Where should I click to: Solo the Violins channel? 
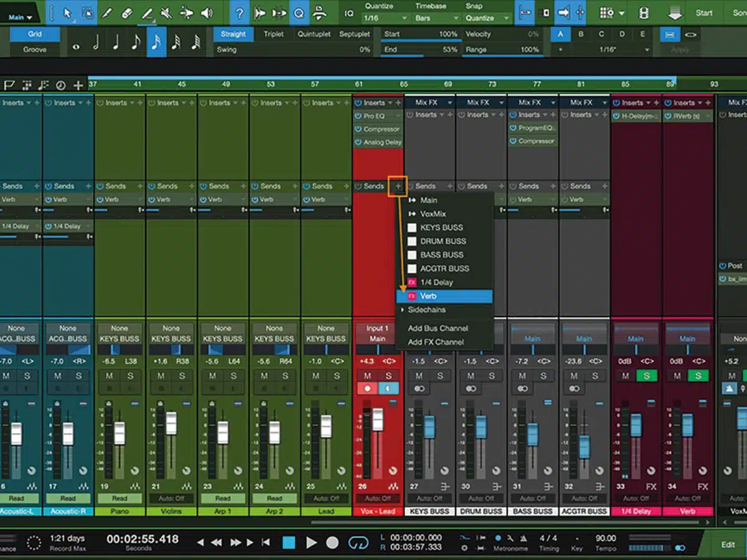182,376
